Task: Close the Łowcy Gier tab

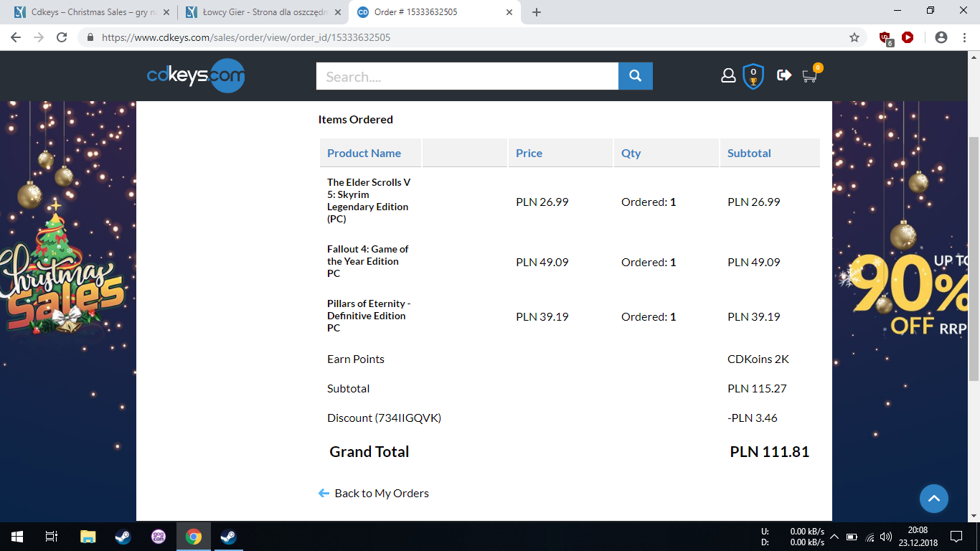Action: click(338, 12)
